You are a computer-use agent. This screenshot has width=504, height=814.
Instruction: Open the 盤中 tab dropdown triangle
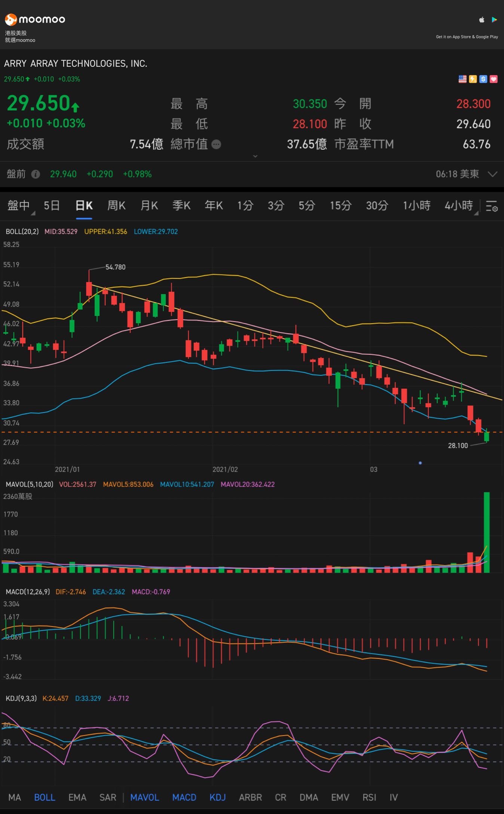click(33, 213)
